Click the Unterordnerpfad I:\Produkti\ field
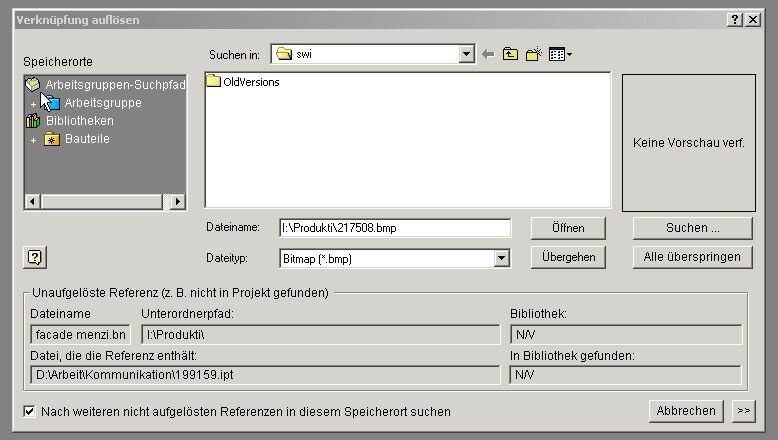Viewport: 778px width, 440px height. tap(321, 335)
